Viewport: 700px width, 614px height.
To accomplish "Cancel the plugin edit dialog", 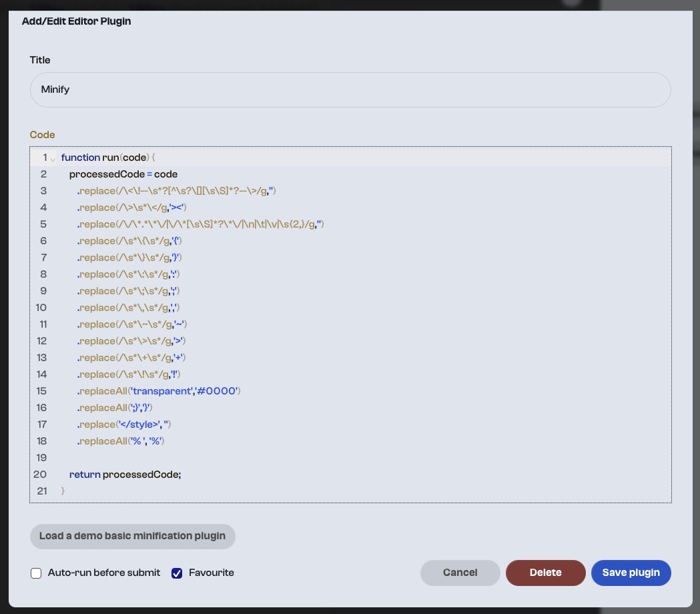I will click(460, 573).
